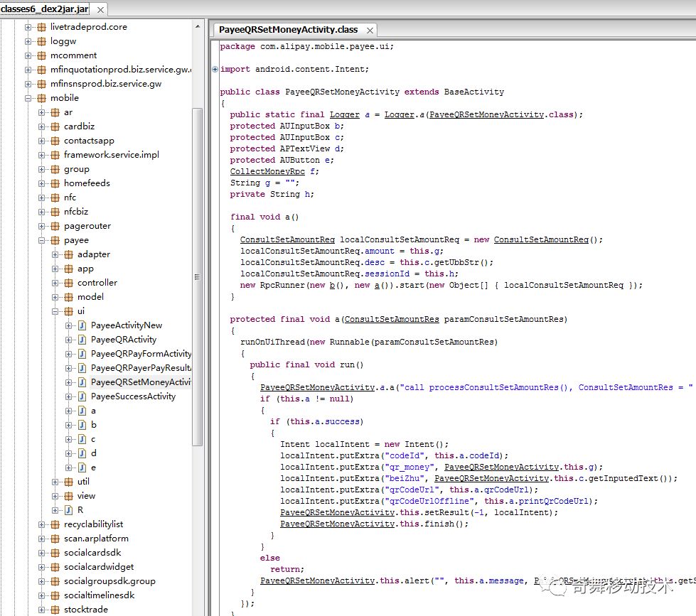The image size is (696, 616).
Task: Expand the framework.service.impl package node
Action: (42, 155)
